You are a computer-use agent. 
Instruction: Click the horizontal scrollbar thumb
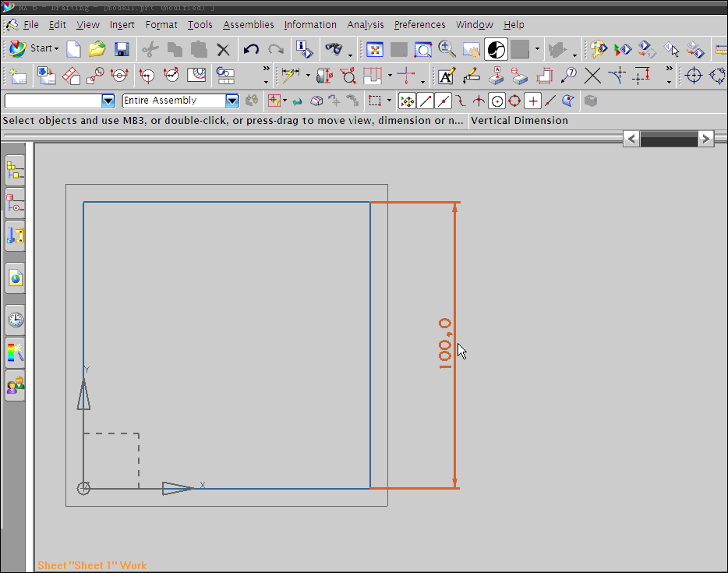(668, 139)
